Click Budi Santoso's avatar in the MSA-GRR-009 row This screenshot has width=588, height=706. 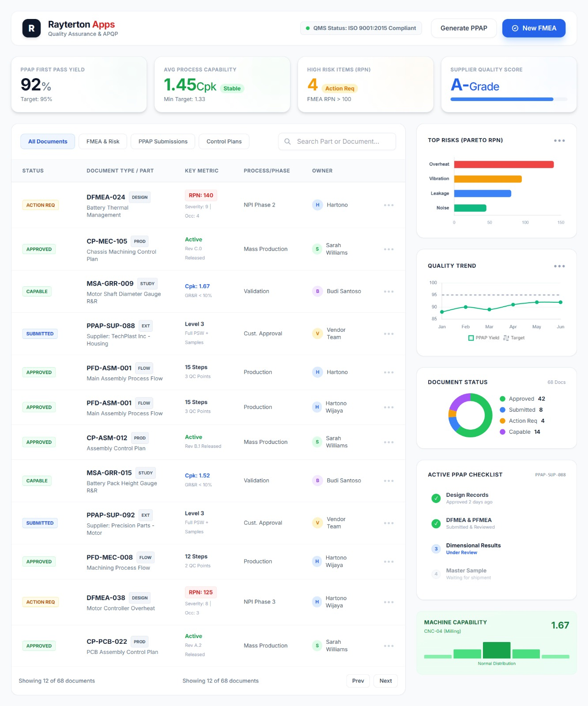coord(317,291)
